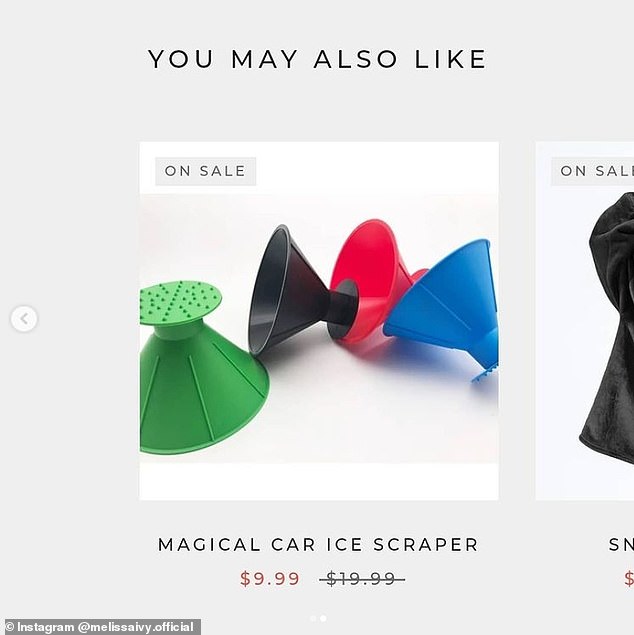Click the crossed-out $19.99 original price
Viewport: 634px width, 635px height.
pos(362,578)
